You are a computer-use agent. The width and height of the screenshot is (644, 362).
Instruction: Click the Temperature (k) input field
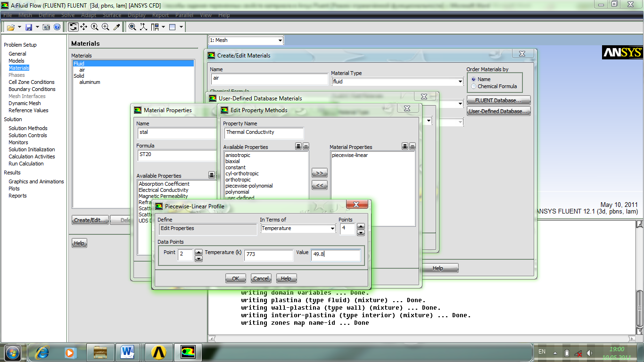click(x=269, y=255)
